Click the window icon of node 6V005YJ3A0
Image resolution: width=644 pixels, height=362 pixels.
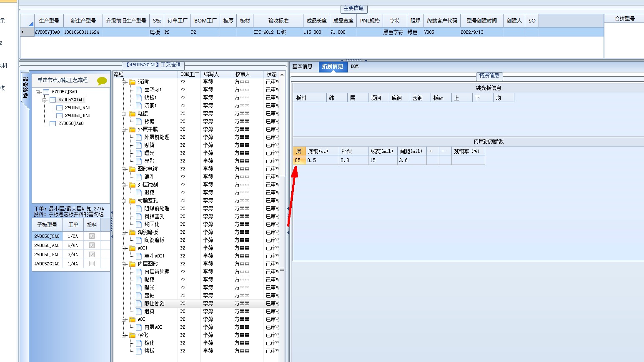point(46,92)
